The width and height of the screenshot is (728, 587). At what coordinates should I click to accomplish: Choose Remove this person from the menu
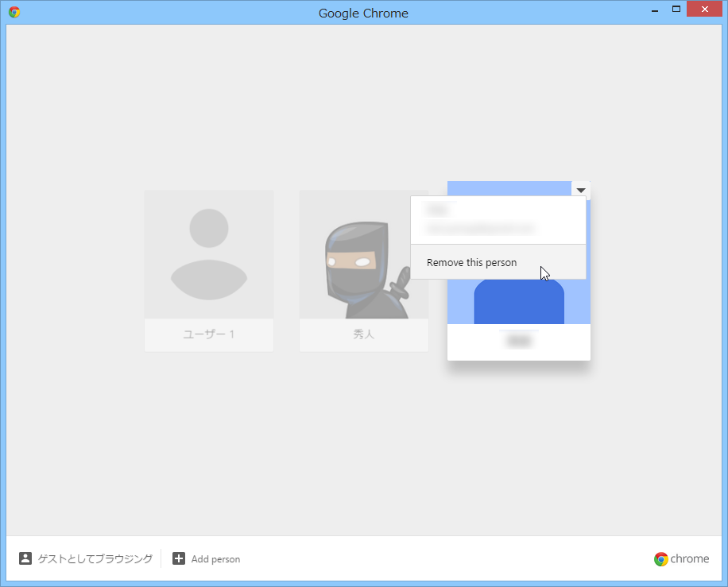471,262
